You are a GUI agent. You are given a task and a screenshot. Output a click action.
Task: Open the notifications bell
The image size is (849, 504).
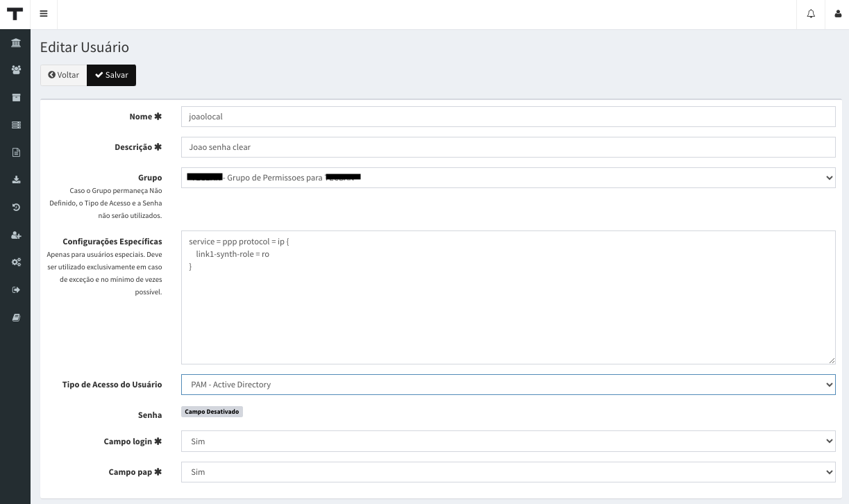[x=811, y=15]
